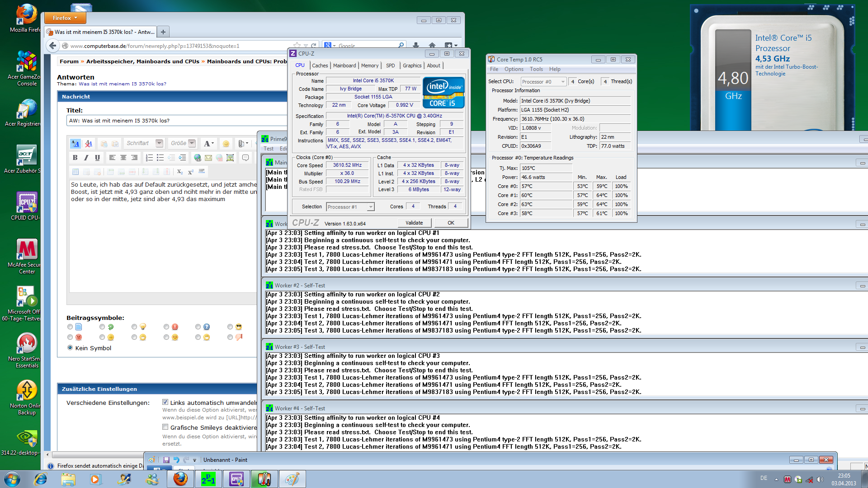
Task: Open the Windows Start menu
Action: (12, 479)
